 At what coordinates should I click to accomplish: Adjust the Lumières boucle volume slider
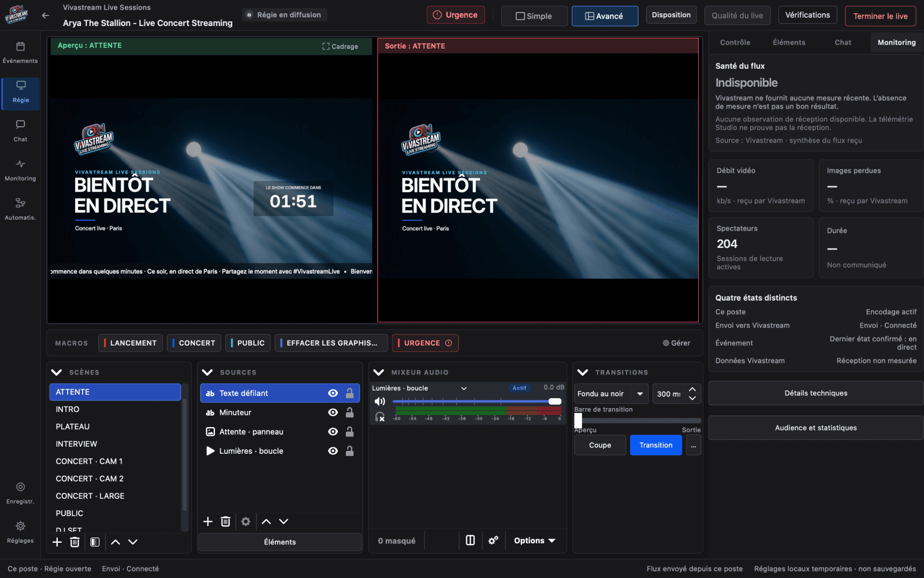coord(477,401)
